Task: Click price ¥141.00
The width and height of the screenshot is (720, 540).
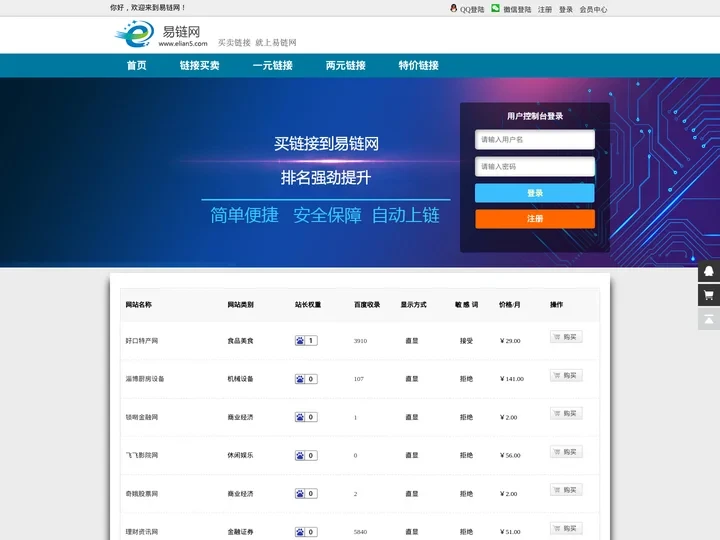Action: coord(512,379)
